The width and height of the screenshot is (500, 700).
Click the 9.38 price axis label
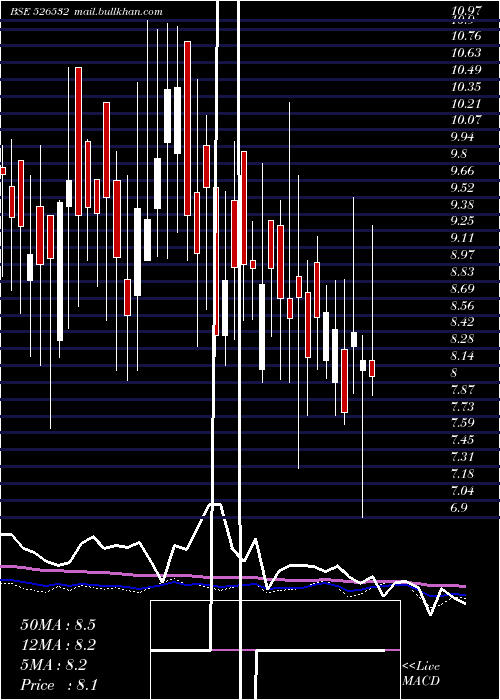tap(463, 204)
